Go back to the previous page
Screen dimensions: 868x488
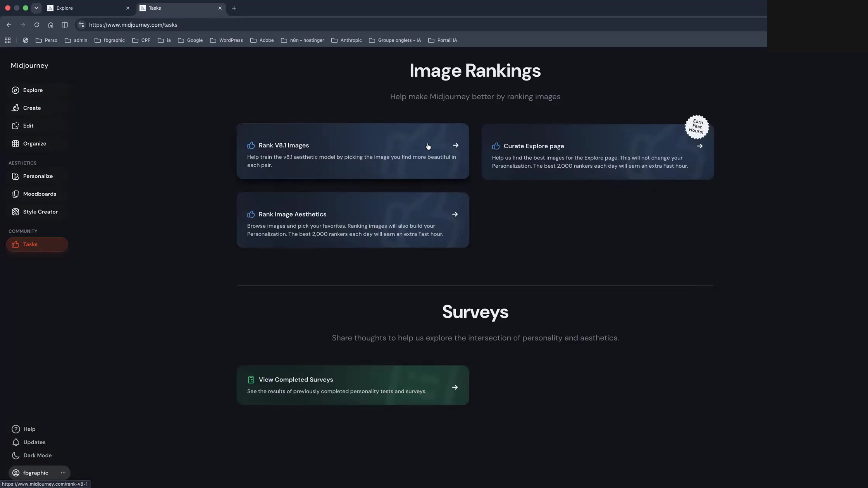[9, 25]
